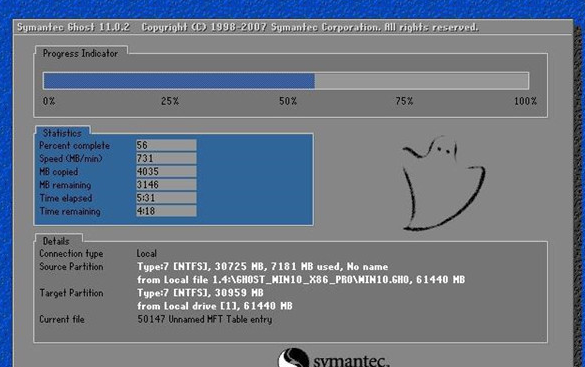Click the 25% progress marker
The height and width of the screenshot is (367, 585).
tap(170, 101)
